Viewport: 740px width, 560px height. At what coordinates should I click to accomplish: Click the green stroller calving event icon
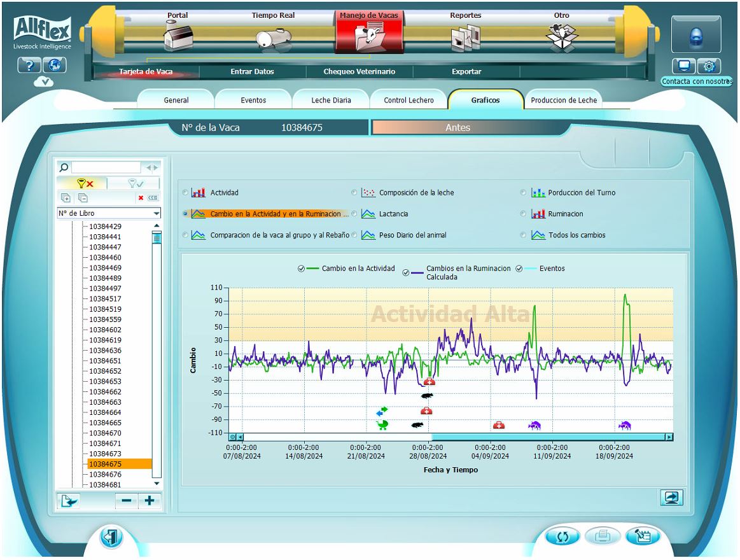point(382,425)
